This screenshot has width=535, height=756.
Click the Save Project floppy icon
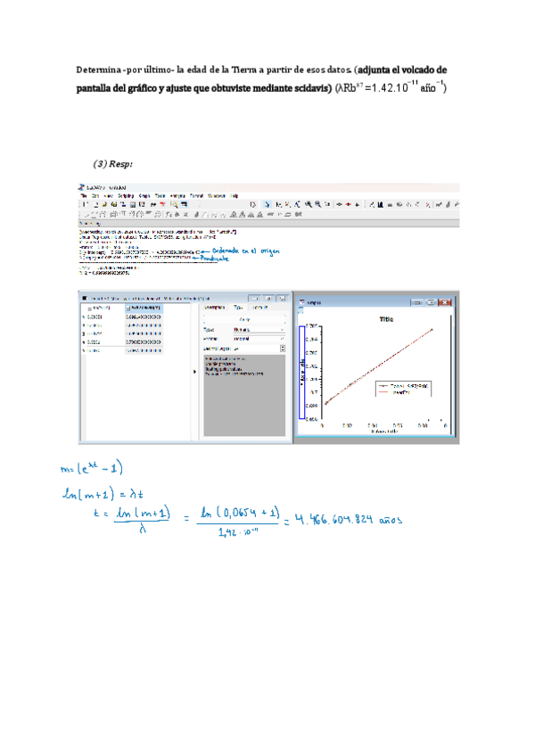coord(133,205)
